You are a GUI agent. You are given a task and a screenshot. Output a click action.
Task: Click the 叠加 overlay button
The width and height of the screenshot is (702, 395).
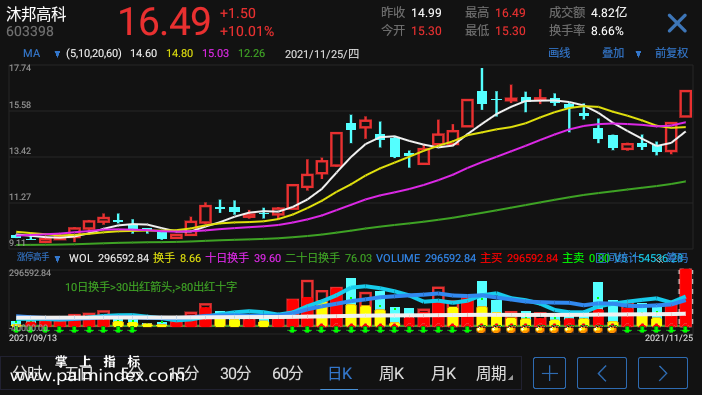(613, 53)
